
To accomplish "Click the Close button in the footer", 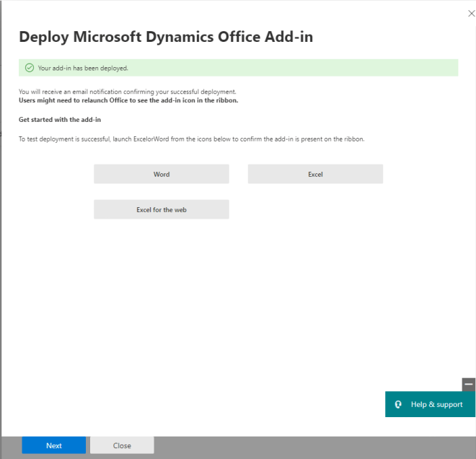I will [x=122, y=445].
